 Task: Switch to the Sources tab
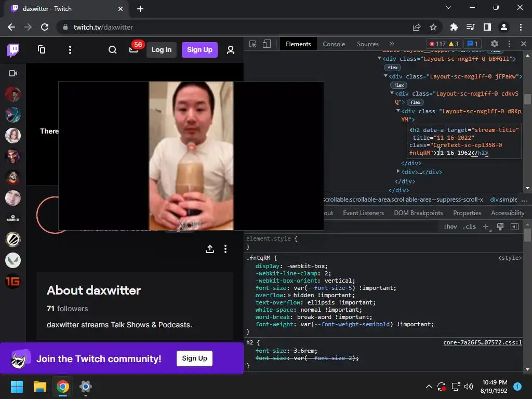[x=367, y=44]
